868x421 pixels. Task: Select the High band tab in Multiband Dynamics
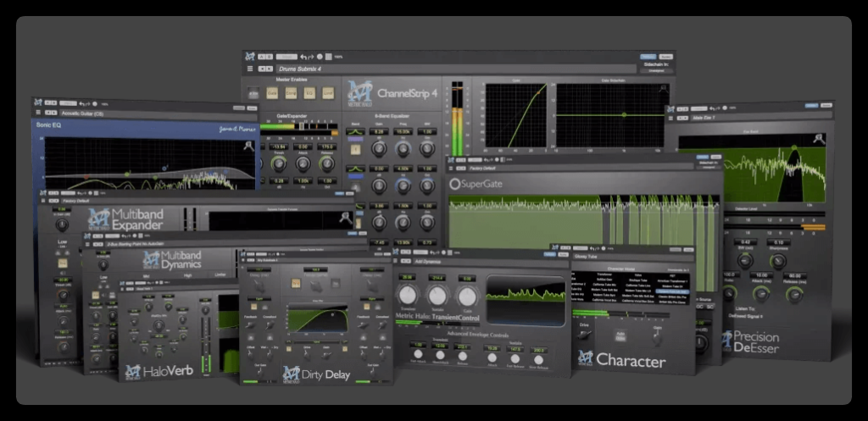click(188, 274)
